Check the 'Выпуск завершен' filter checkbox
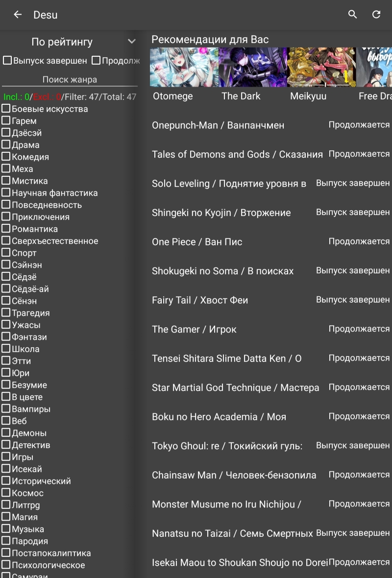Viewport: 392px width, 578px height. coord(7,60)
